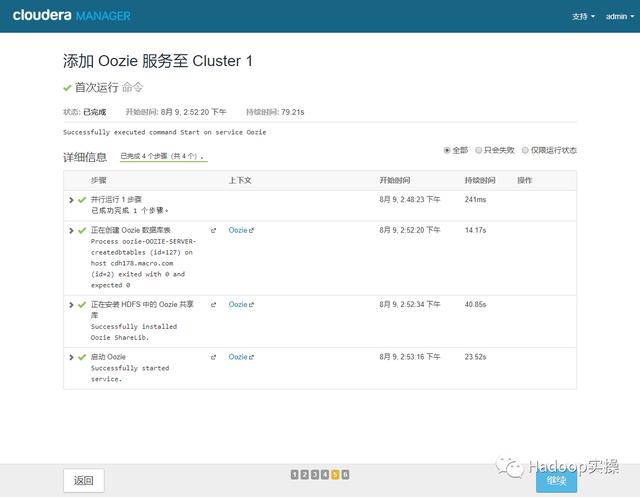Open external link icon for HDFS 共享库 step
The image size is (640, 497).
pyautogui.click(x=213, y=305)
